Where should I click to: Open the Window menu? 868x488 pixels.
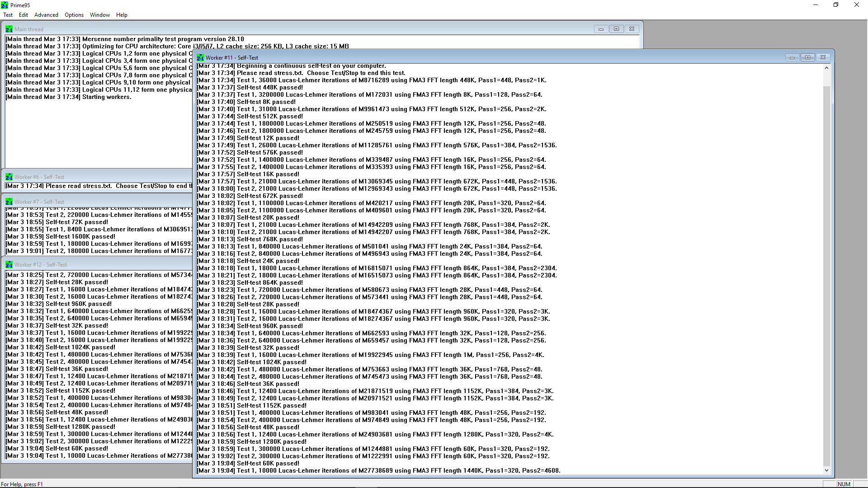(x=100, y=15)
